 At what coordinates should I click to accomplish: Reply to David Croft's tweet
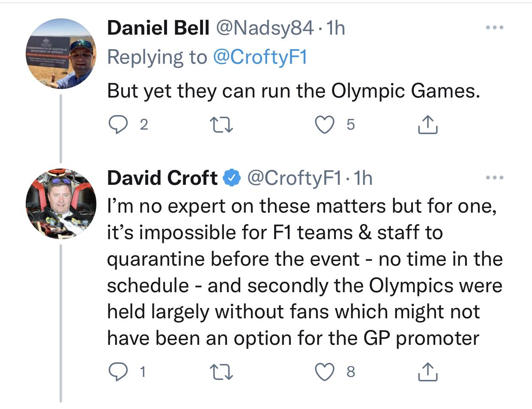pyautogui.click(x=117, y=372)
